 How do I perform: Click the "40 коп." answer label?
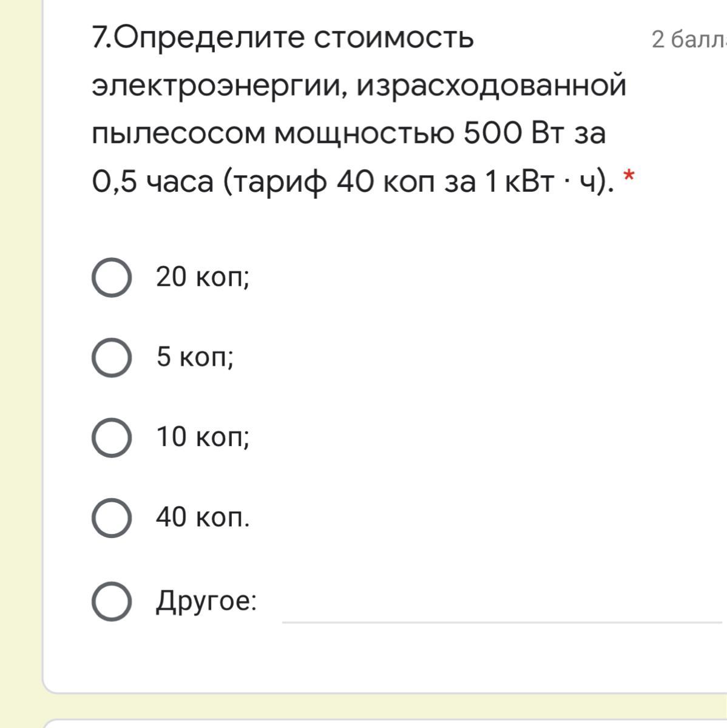tap(203, 517)
